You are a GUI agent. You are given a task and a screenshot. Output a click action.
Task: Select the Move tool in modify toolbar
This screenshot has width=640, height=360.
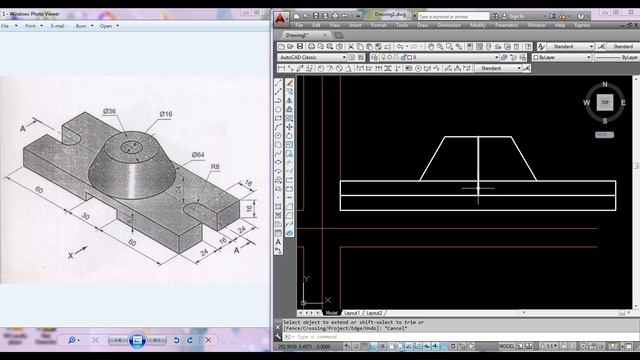289,127
